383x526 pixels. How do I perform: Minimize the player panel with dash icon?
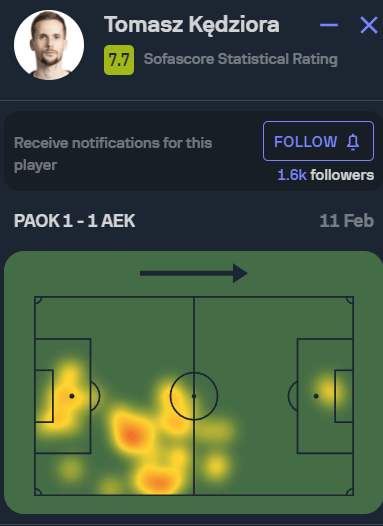(329, 25)
